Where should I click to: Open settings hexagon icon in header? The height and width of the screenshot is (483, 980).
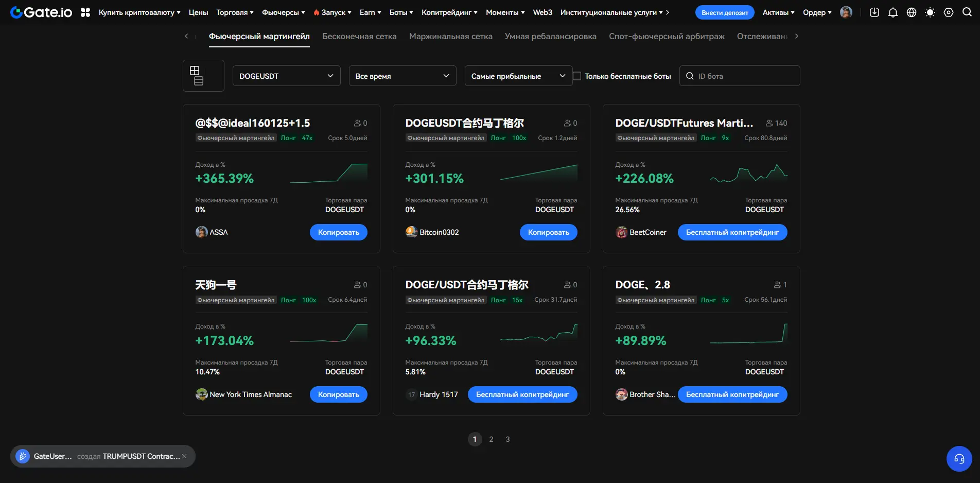pos(949,12)
